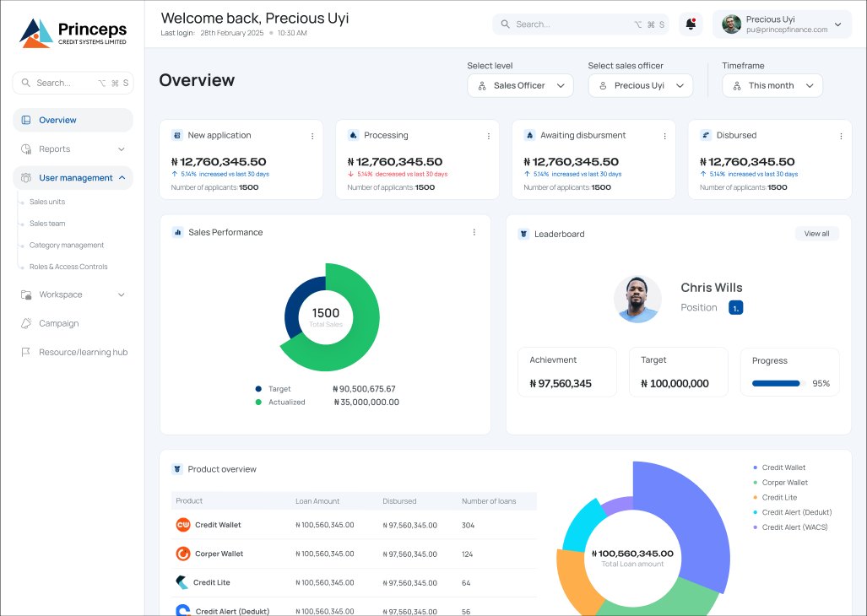Focus the header Search field
Viewport: 867px width, 616px height.
point(580,24)
